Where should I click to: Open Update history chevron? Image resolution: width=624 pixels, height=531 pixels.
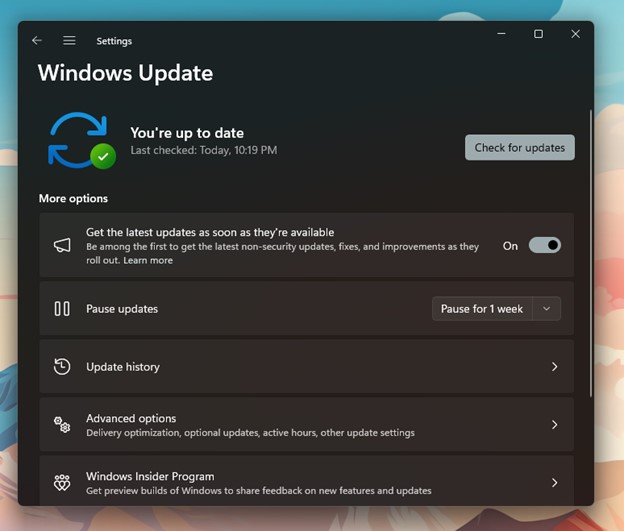tap(555, 367)
